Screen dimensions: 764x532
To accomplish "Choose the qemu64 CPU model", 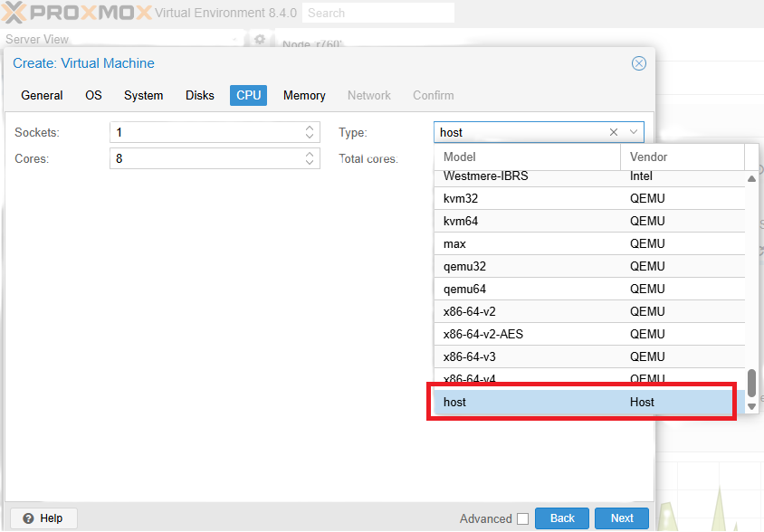I will pyautogui.click(x=589, y=289).
